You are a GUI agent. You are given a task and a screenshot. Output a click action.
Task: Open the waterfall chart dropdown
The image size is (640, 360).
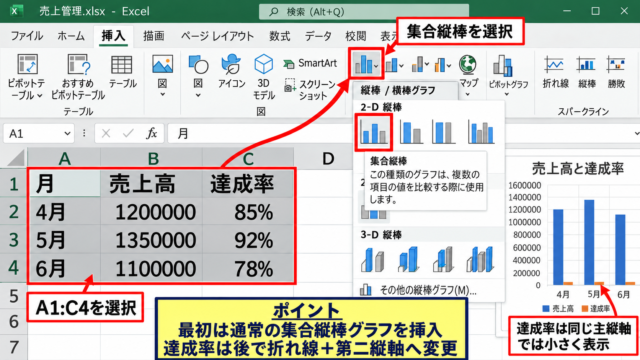pyautogui.click(x=427, y=64)
